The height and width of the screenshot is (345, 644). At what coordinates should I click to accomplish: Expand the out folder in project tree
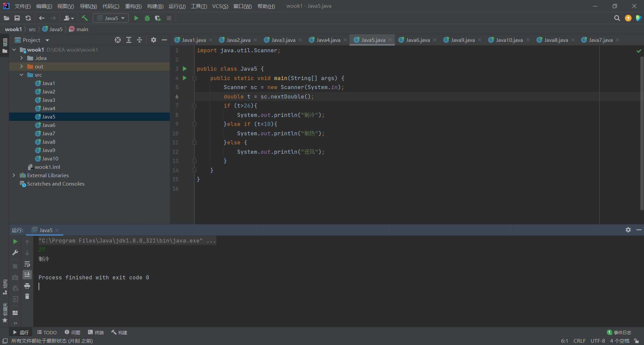point(21,66)
